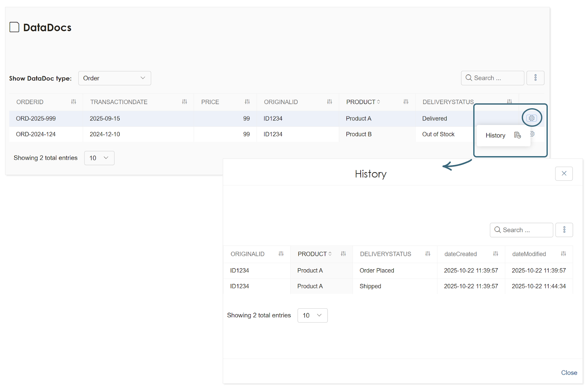
Task: Click the main table Search field
Action: [492, 78]
